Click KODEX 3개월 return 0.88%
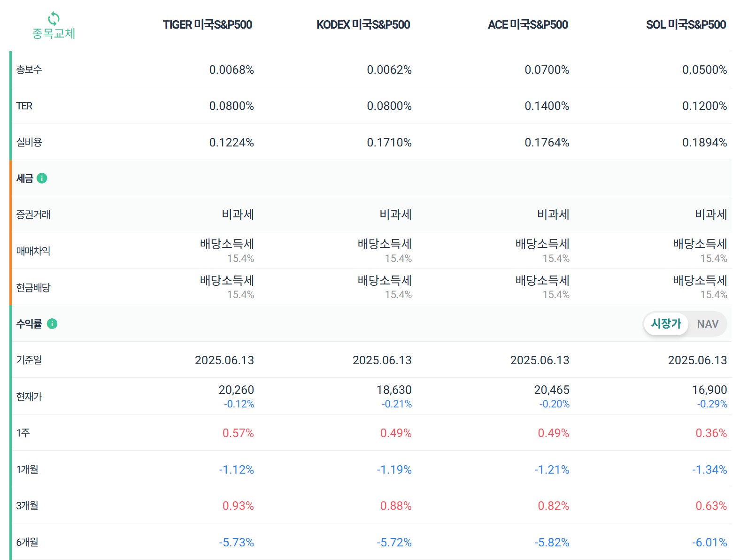Image resolution: width=740 pixels, height=560 pixels. 396,506
